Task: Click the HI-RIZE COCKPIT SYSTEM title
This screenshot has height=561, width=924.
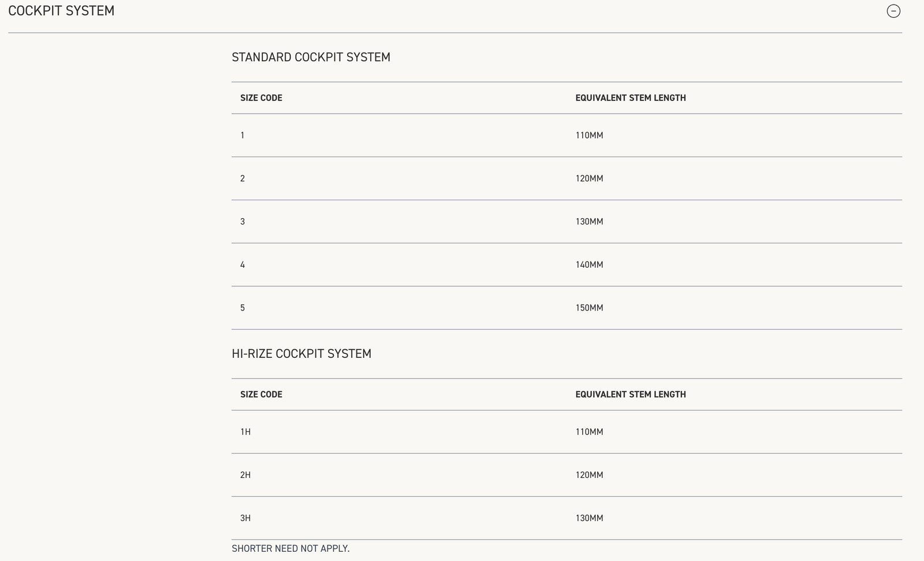Action: pos(301,354)
